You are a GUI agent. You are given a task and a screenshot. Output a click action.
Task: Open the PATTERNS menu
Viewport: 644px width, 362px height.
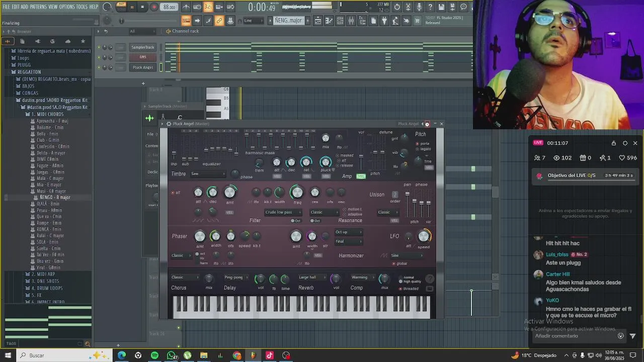[x=38, y=7]
